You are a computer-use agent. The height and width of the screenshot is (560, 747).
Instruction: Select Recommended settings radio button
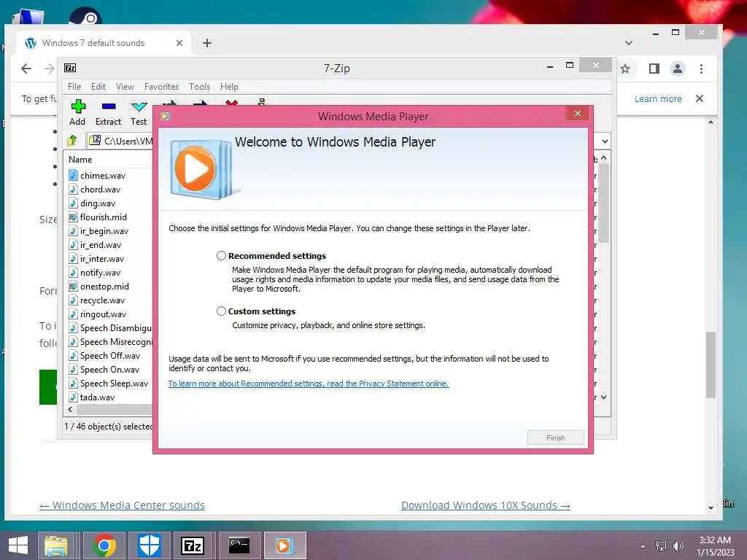pyautogui.click(x=221, y=256)
